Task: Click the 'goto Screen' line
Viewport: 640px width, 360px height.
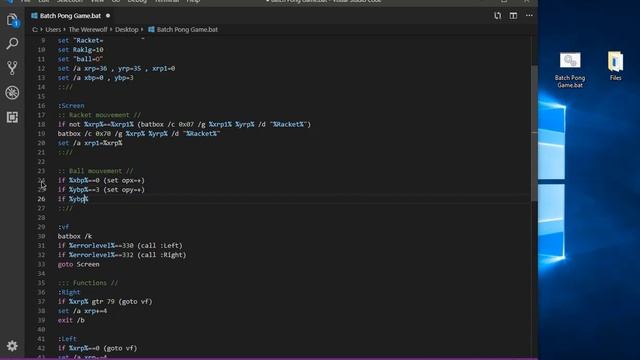Action: [78, 264]
